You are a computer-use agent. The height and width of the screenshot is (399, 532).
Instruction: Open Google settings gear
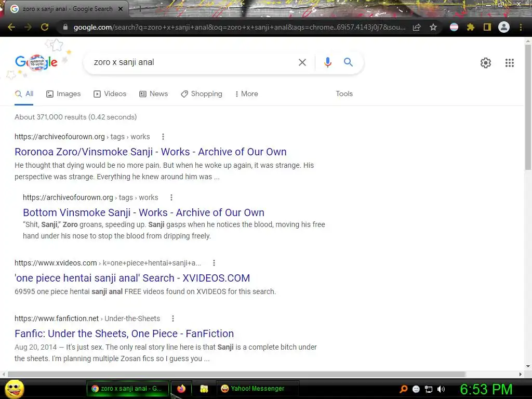tap(486, 63)
